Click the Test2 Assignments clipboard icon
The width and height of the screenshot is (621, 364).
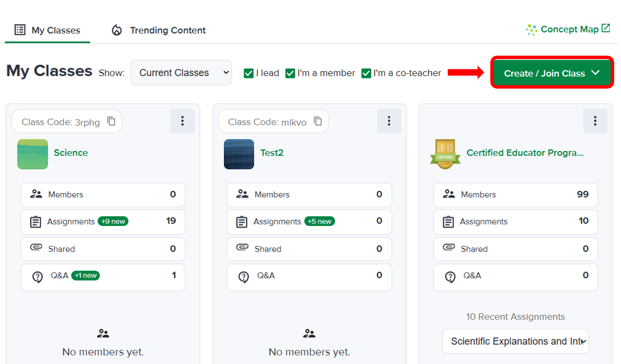coord(241,221)
